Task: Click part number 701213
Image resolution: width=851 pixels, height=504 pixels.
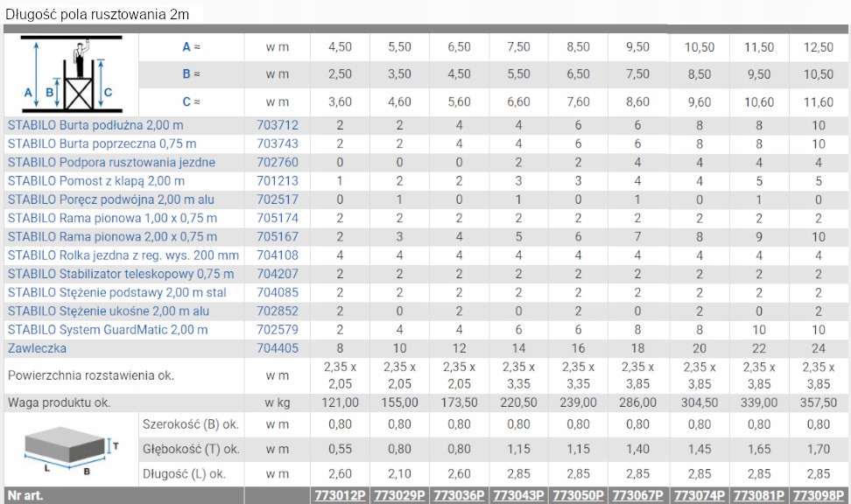Action: tap(278, 180)
